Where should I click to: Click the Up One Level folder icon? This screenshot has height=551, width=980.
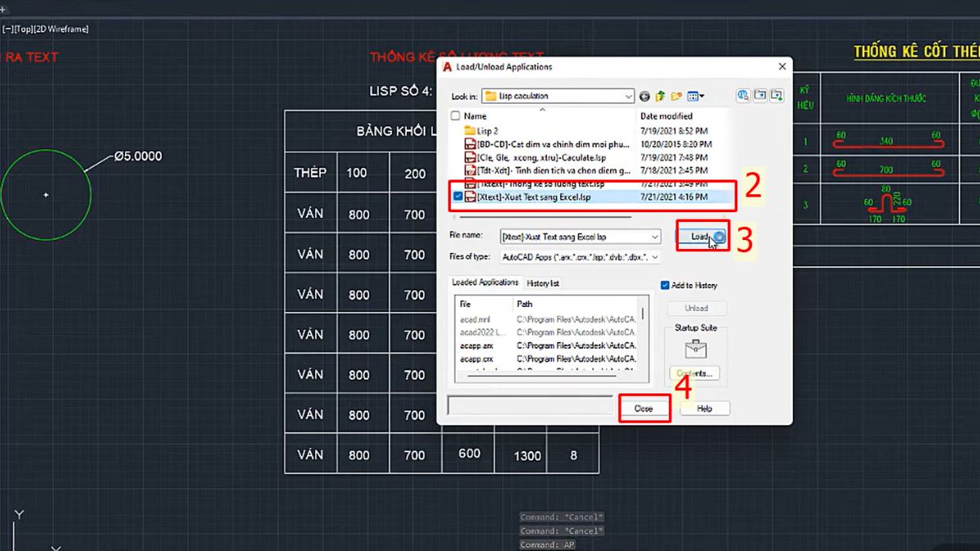[661, 96]
